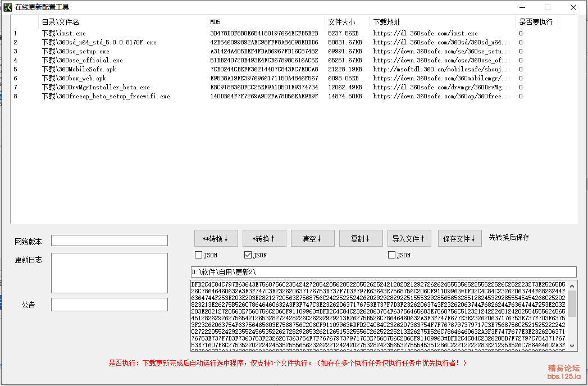Click file size 50831.67KB

click(x=345, y=42)
